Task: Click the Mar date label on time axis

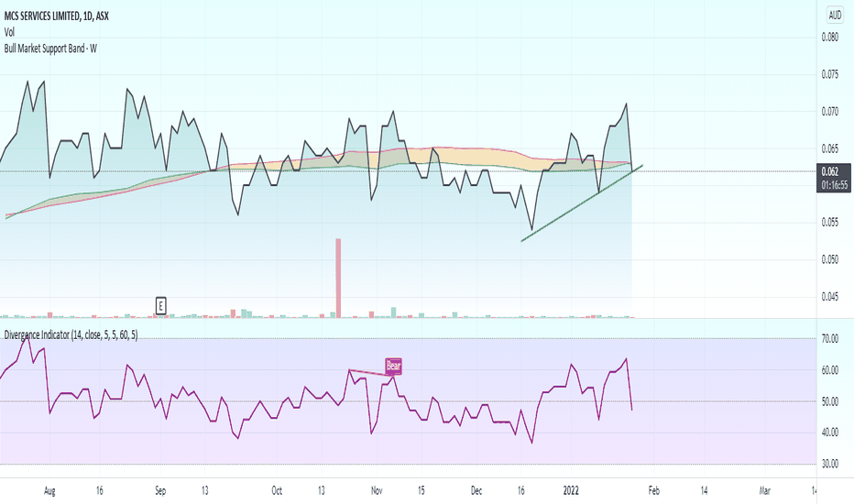Action: click(x=765, y=491)
